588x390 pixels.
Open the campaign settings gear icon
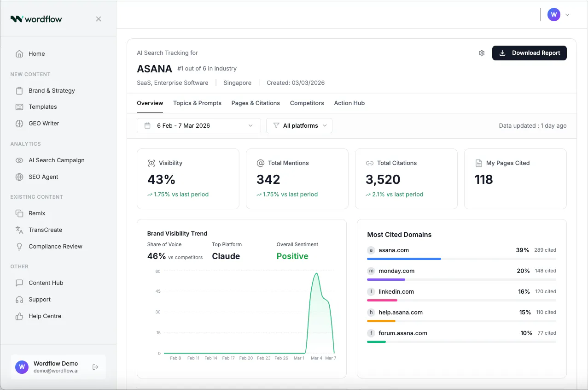[x=482, y=53]
